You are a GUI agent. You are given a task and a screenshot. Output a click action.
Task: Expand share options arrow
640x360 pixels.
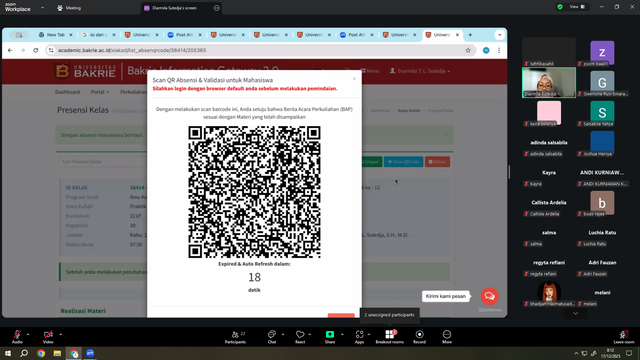click(342, 334)
